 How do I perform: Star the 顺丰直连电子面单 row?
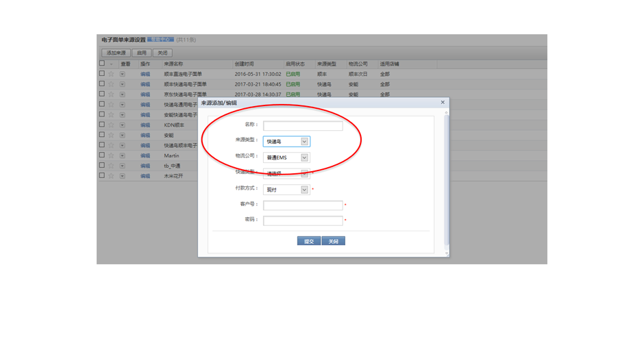click(111, 73)
